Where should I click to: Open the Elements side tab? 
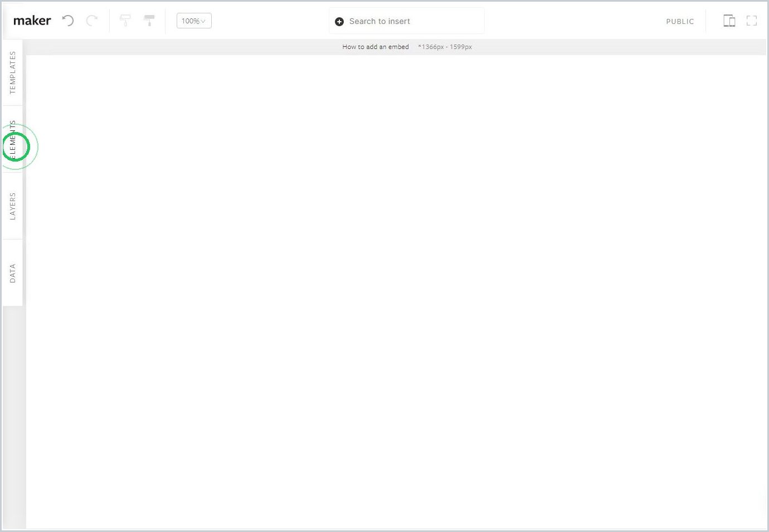click(12, 139)
